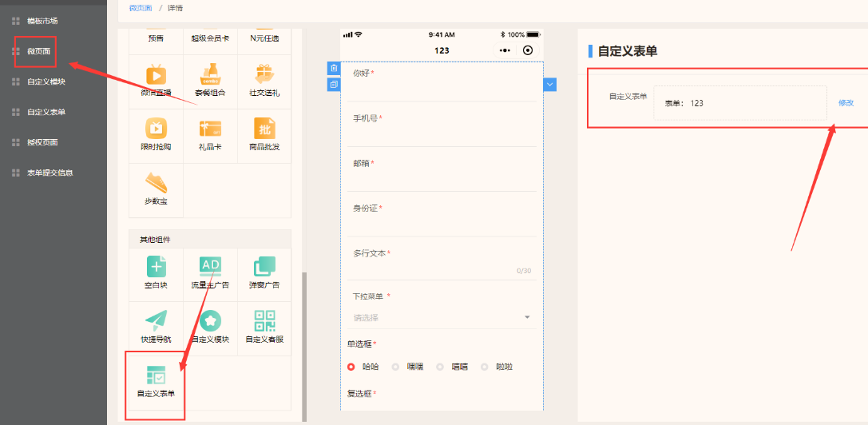Viewport: 868px width, 425px height.
Task: Add the 步数宝 sneaker component
Action: (x=156, y=189)
